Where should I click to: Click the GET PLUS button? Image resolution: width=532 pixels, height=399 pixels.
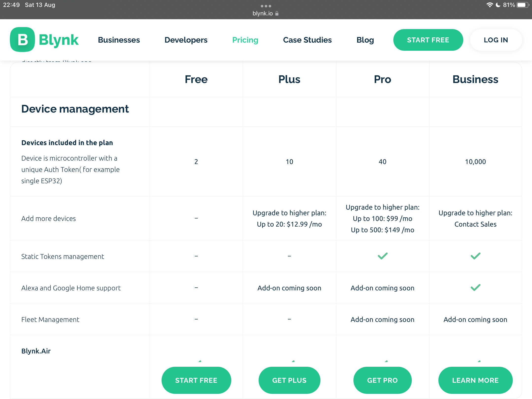(289, 380)
